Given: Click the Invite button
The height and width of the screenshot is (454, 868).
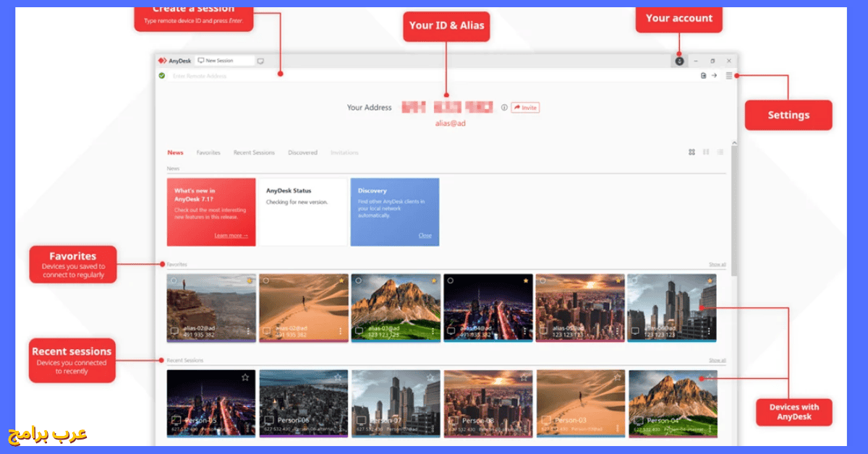Looking at the screenshot, I should pyautogui.click(x=525, y=108).
